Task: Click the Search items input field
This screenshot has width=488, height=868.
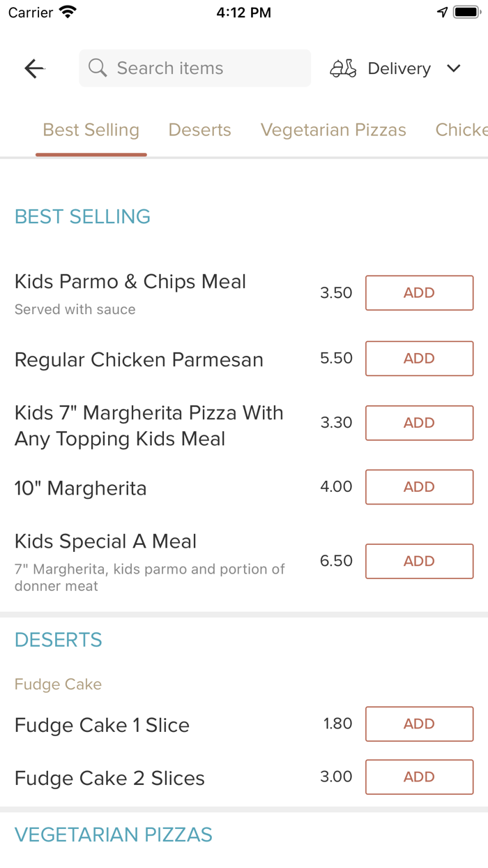Action: click(x=195, y=68)
